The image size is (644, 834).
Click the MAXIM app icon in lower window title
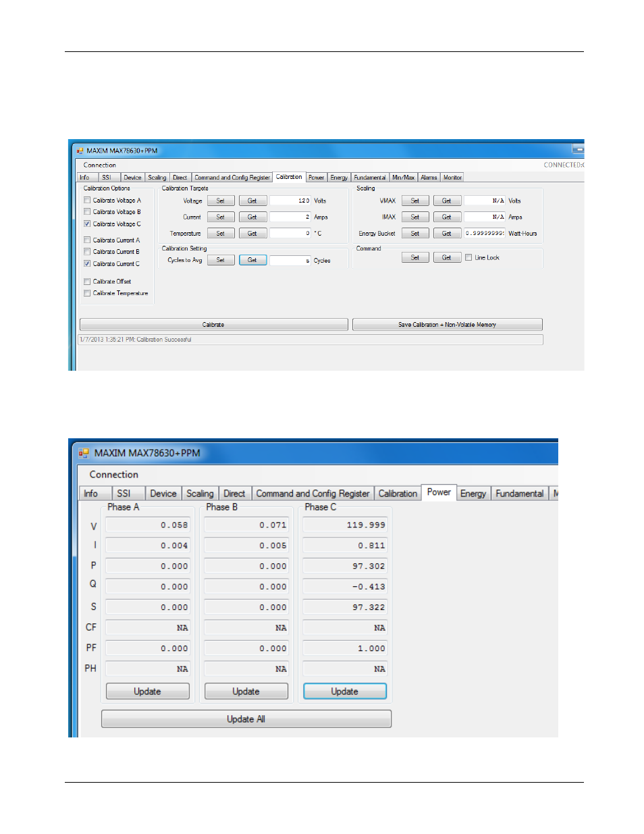pyautogui.click(x=84, y=453)
